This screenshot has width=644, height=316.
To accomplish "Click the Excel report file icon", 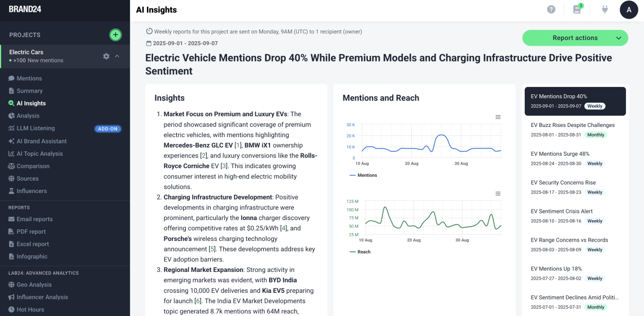I will click(x=11, y=244).
